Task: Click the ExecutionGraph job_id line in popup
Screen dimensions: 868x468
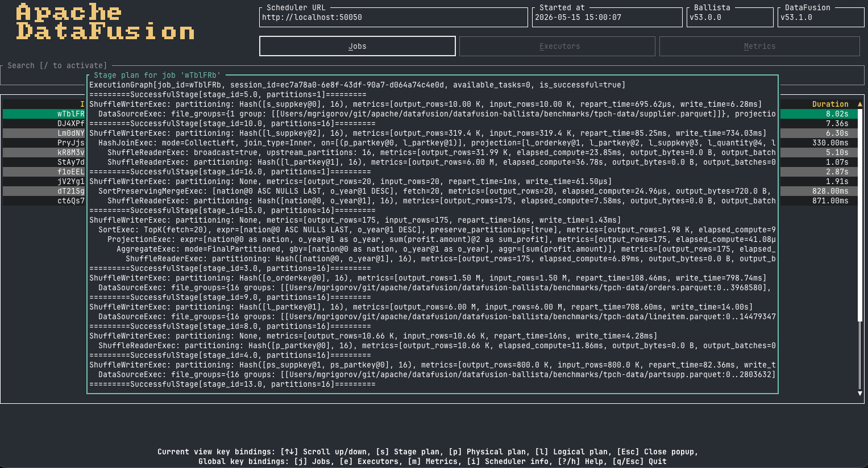Action: tap(358, 85)
